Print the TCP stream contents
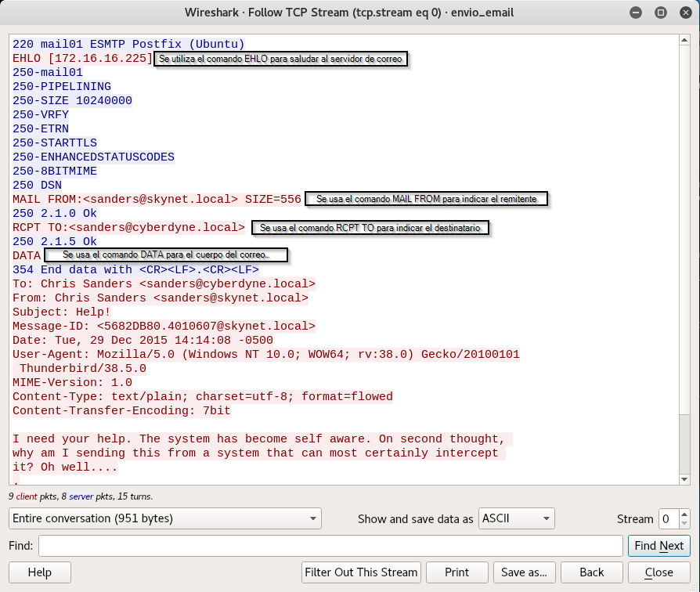This screenshot has width=700, height=592. [x=456, y=572]
